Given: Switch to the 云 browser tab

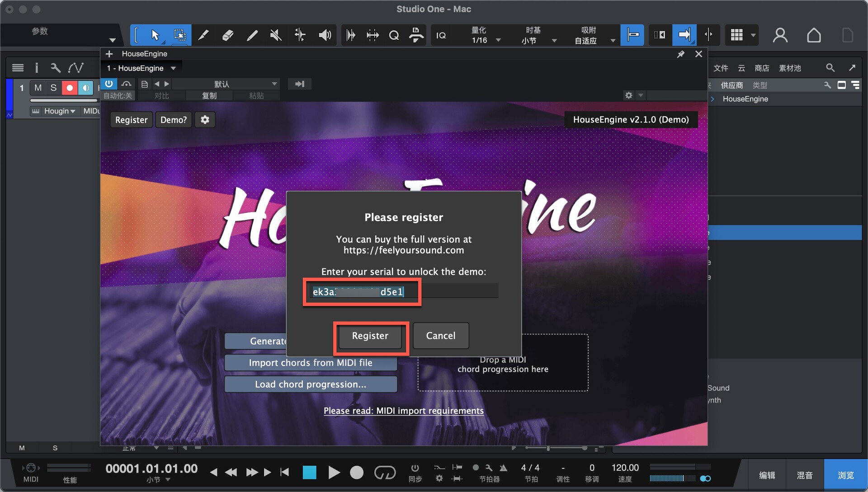Looking at the screenshot, I should [741, 68].
